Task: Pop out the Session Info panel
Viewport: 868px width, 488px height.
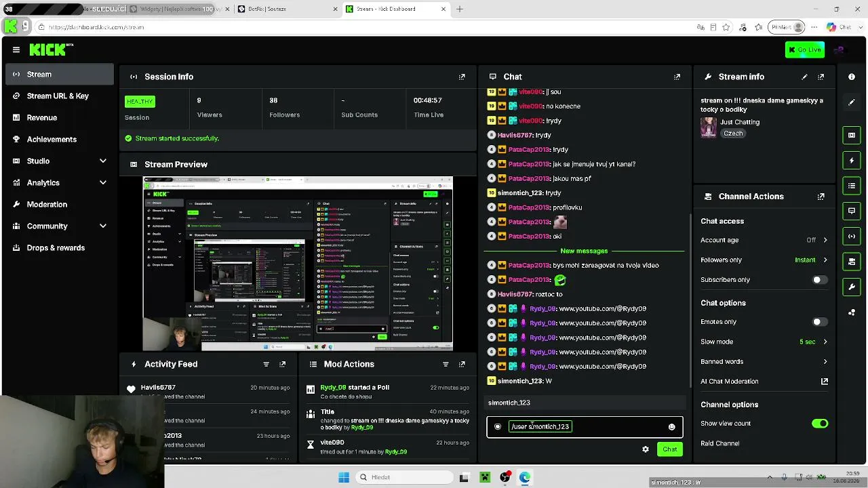Action: point(462,77)
